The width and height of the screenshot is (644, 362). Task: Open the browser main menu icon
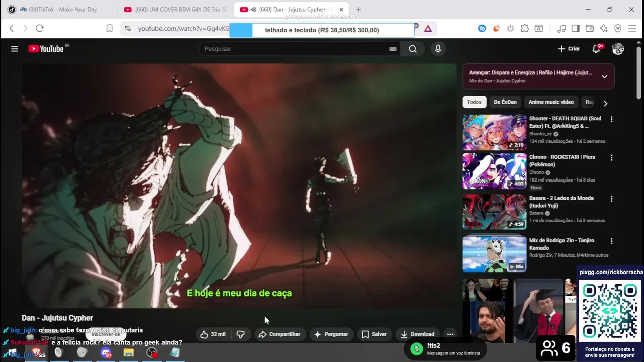[x=632, y=29]
